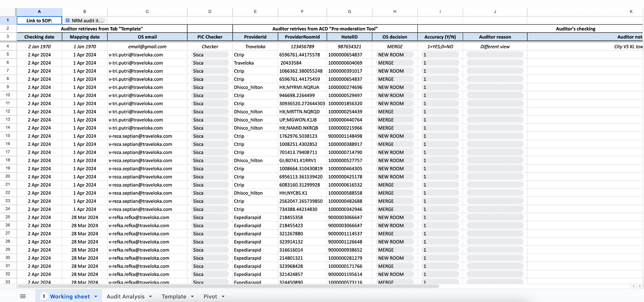Click the horizontal scrollbar thumb
The width and height of the screenshot is (644, 302).
coord(228,286)
